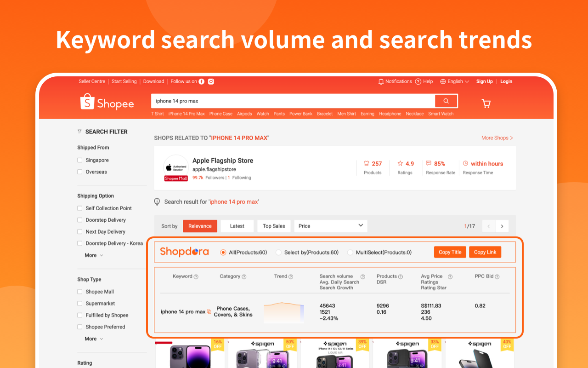588x368 pixels.
Task: Check the Singapore shipped-from filter
Action: coord(79,160)
